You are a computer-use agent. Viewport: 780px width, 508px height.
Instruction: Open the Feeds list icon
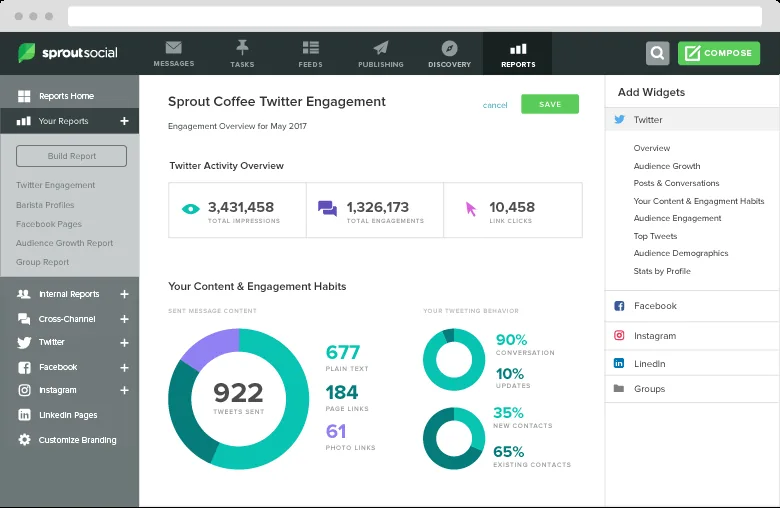[x=310, y=48]
